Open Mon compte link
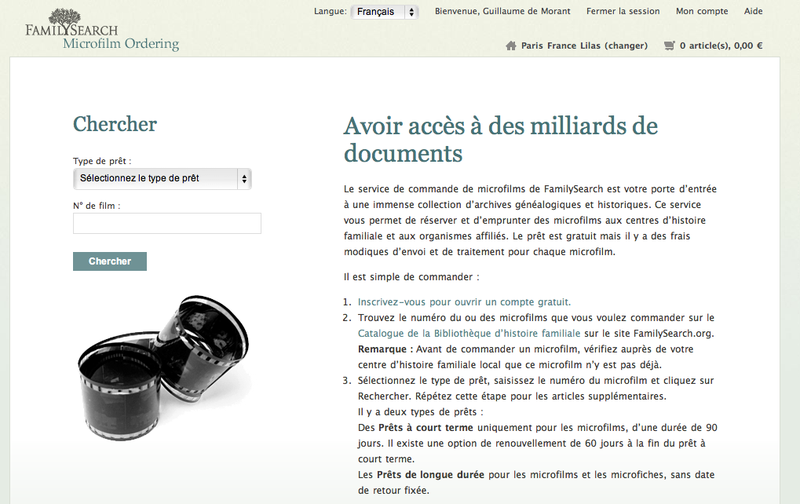800x504 pixels. (702, 11)
